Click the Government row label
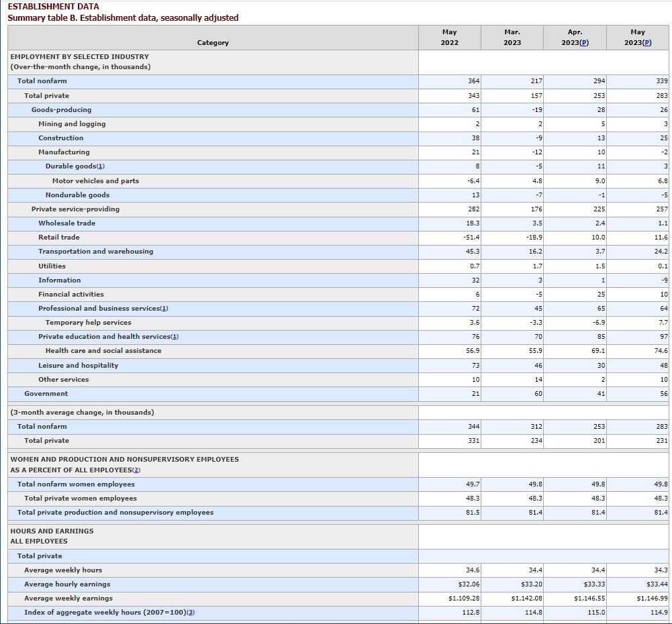Screen dimensions: 672x624 pyautogui.click(x=46, y=394)
